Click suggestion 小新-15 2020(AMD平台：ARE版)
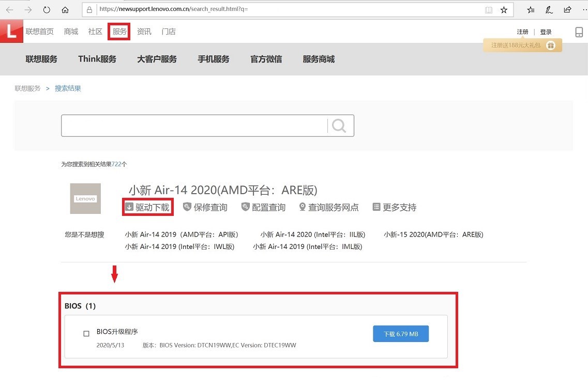The width and height of the screenshot is (588, 391). 433,234
